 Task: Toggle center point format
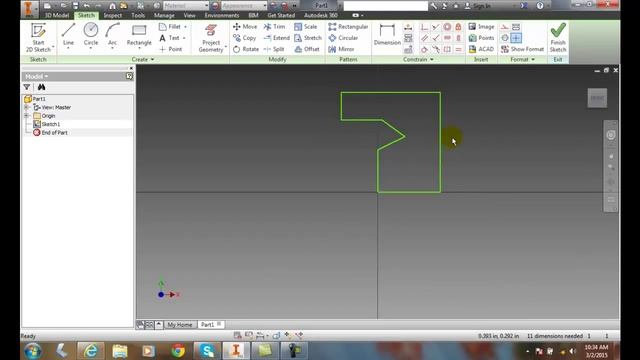tap(505, 38)
